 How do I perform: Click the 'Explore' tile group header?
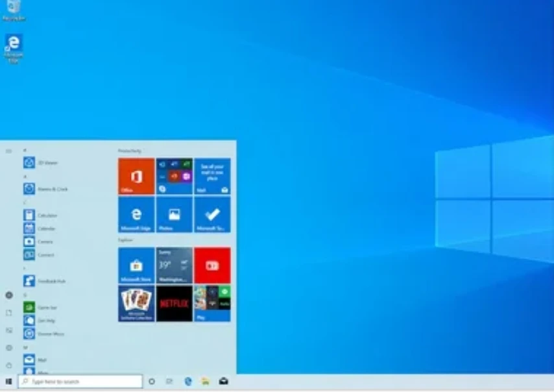coord(125,240)
